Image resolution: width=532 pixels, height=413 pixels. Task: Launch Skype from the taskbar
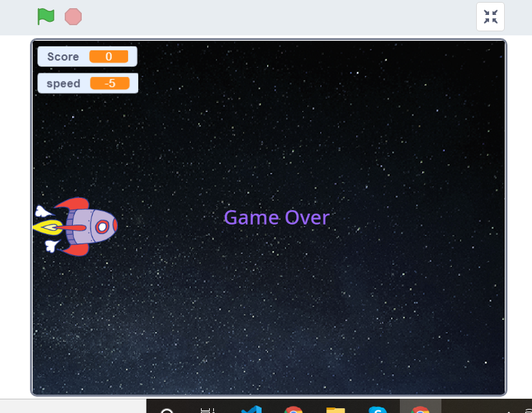(377, 409)
